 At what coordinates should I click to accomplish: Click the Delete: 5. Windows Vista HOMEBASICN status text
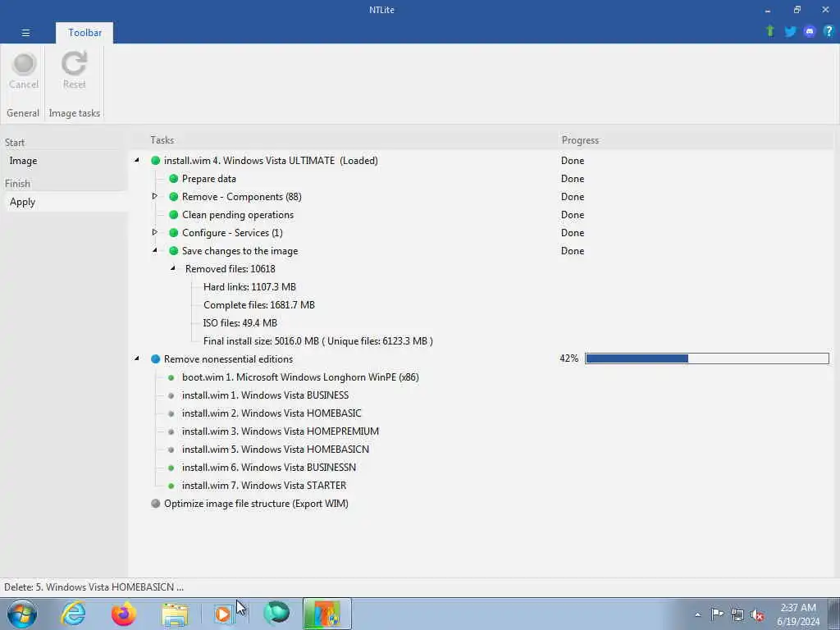pyautogui.click(x=94, y=587)
